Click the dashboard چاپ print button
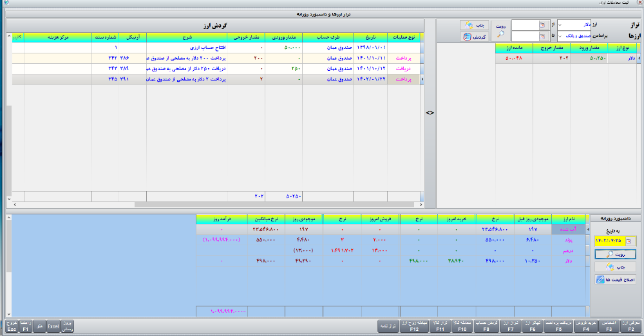Image resolution: width=644 pixels, height=336 pixels. (615, 267)
